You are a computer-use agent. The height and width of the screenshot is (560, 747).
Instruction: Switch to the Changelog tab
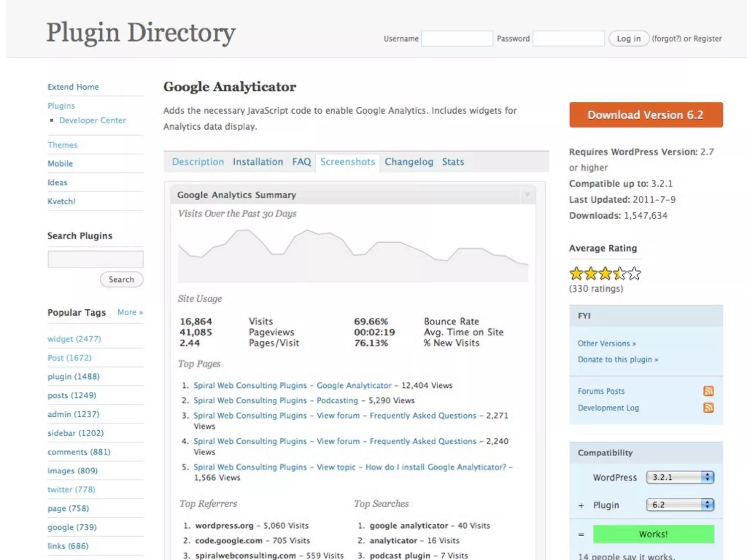[x=409, y=162]
